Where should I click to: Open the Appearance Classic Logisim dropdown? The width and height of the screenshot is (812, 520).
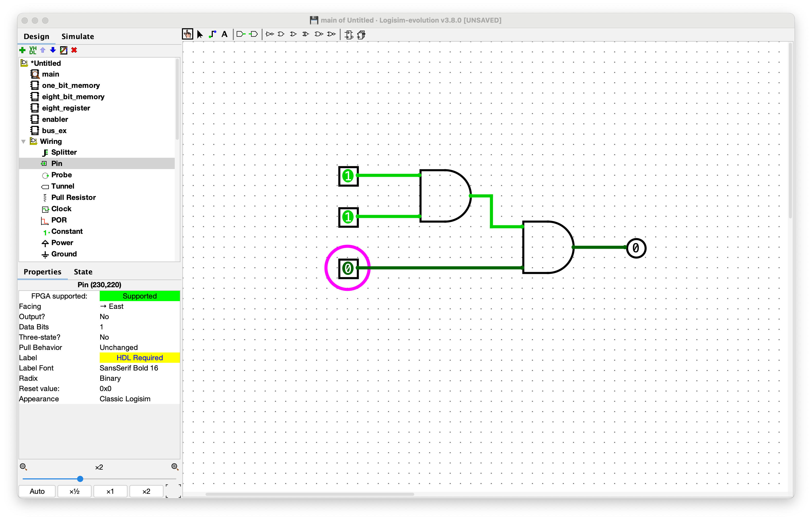tap(140, 399)
